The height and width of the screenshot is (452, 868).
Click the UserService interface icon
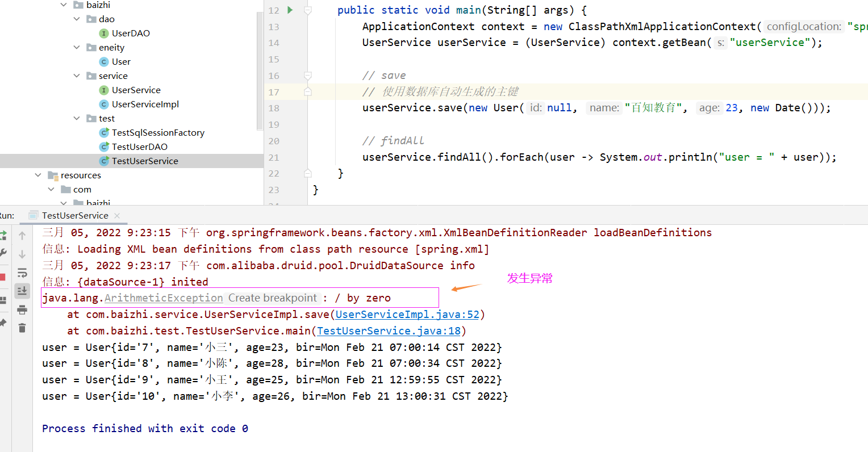[104, 90]
